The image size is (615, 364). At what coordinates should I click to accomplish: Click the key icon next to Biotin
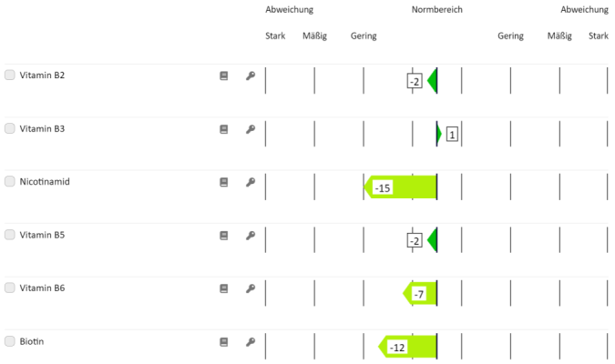250,342
